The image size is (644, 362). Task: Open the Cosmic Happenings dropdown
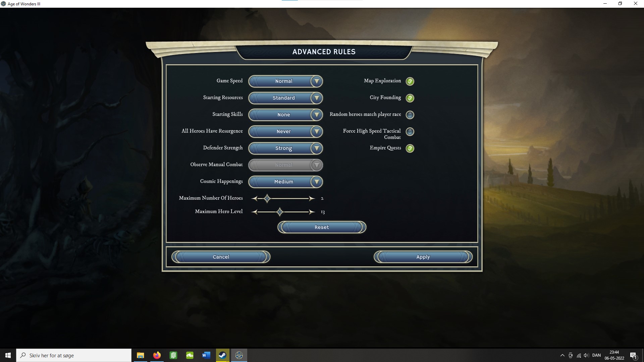(x=285, y=182)
